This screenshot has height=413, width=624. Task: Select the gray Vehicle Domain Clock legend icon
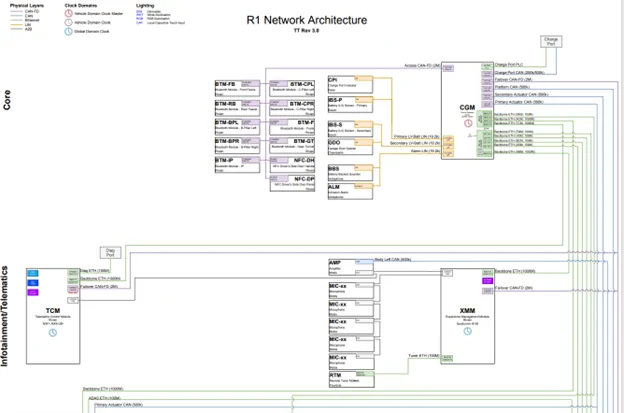point(68,22)
